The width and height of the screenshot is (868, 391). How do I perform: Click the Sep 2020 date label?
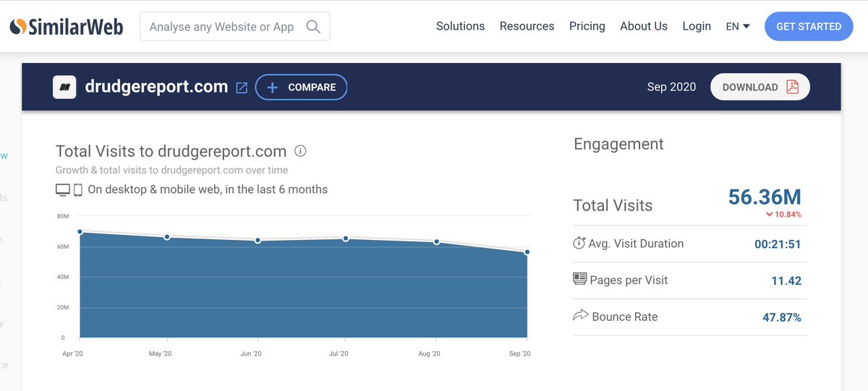(671, 87)
